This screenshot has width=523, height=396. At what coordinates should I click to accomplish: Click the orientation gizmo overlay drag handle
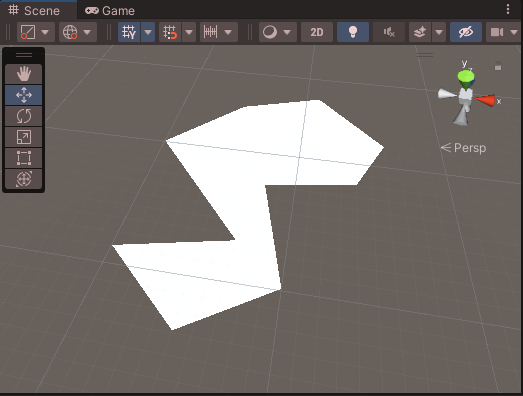[x=425, y=55]
